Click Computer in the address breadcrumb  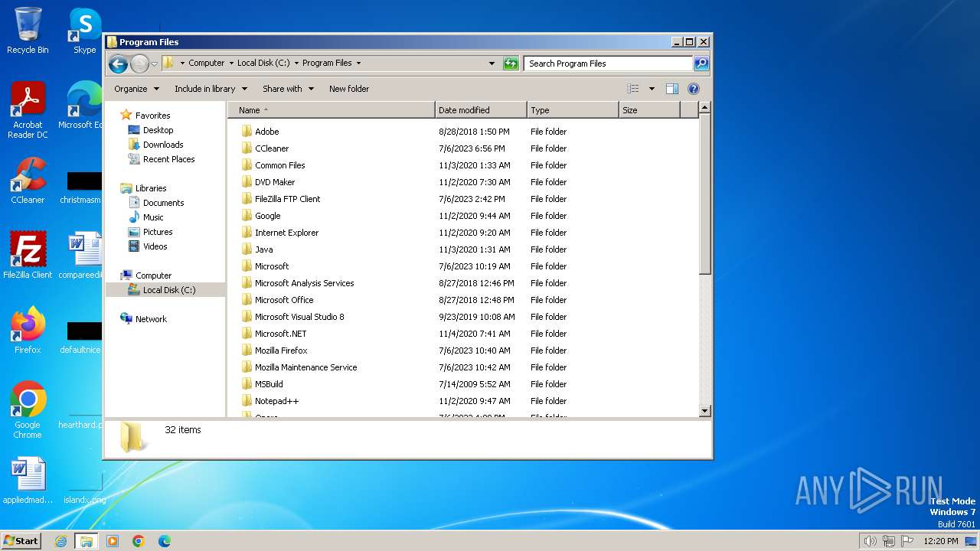pyautogui.click(x=207, y=64)
